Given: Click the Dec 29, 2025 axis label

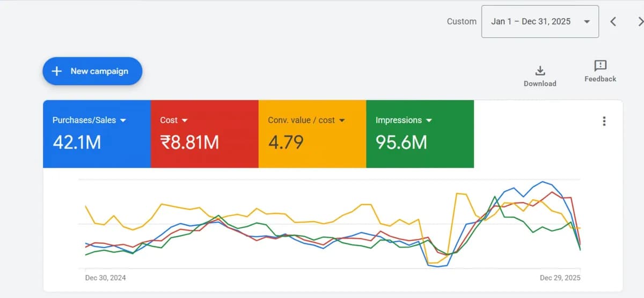Looking at the screenshot, I should [560, 278].
